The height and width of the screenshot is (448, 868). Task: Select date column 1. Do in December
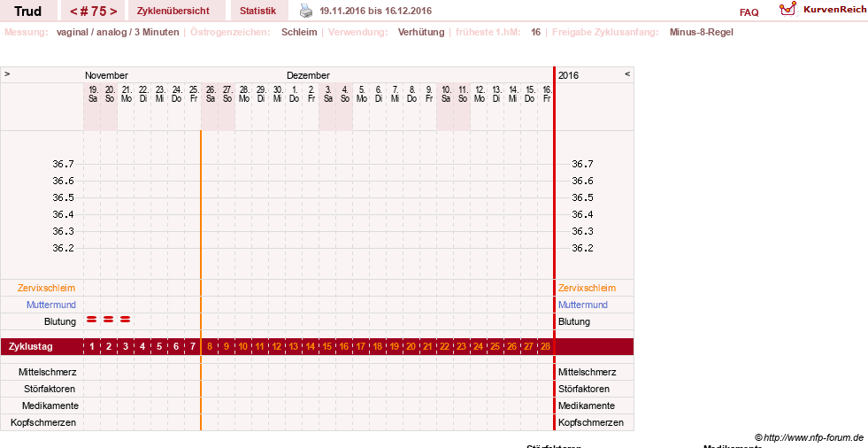click(x=295, y=94)
